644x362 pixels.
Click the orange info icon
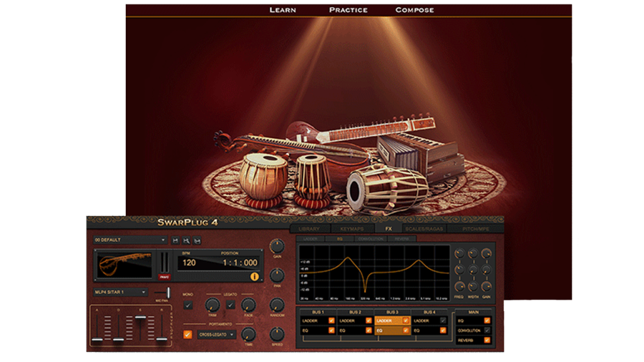click(255, 275)
